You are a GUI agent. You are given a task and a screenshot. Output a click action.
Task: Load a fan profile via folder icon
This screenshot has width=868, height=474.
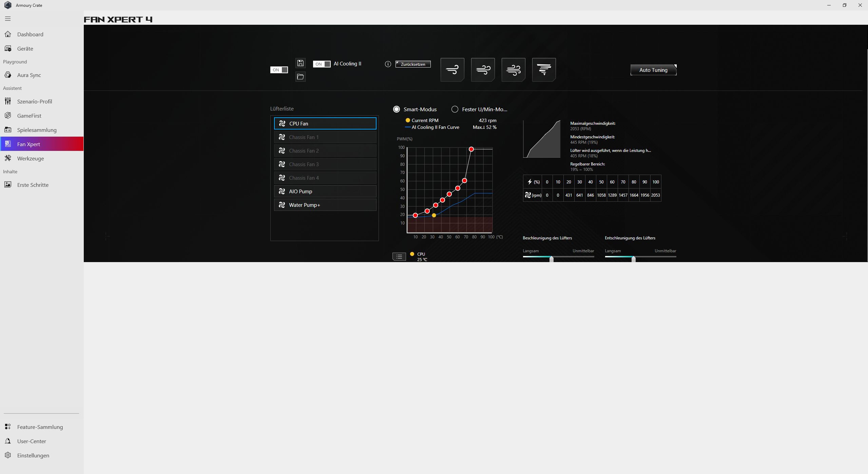point(300,77)
